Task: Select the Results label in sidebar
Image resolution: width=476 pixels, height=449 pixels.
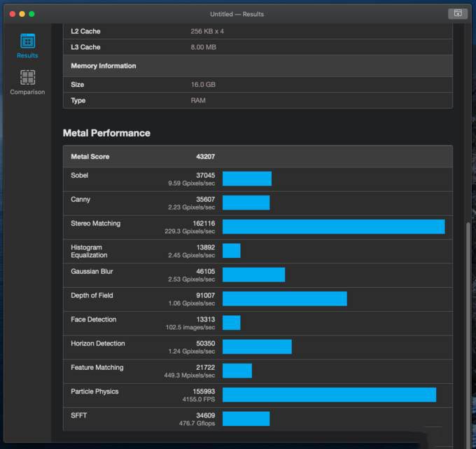Action: point(27,55)
